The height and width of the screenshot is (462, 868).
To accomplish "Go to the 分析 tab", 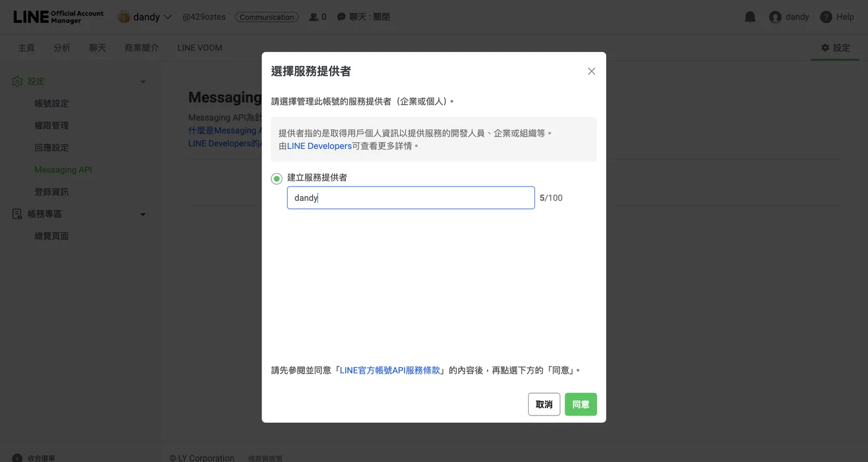I will click(62, 48).
